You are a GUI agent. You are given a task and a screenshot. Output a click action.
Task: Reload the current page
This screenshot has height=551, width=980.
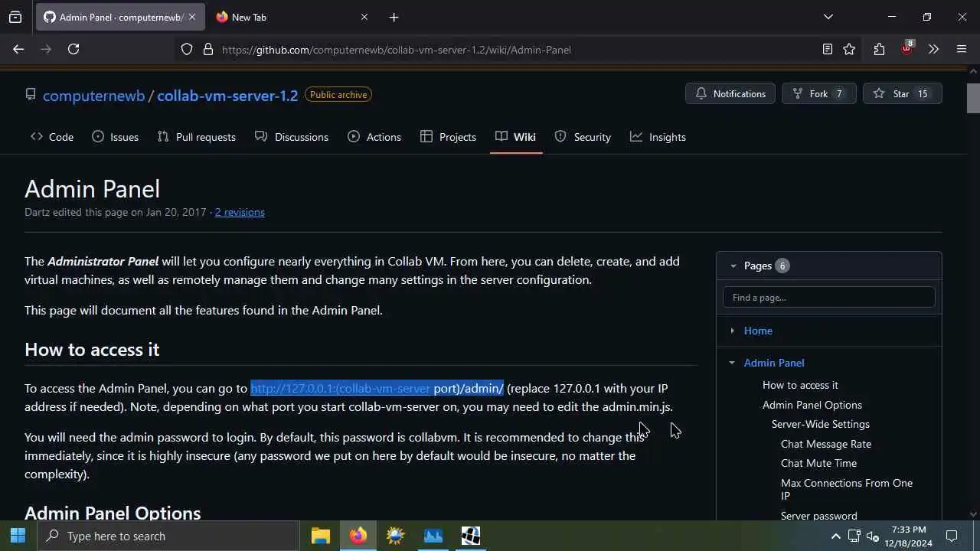[x=73, y=49]
